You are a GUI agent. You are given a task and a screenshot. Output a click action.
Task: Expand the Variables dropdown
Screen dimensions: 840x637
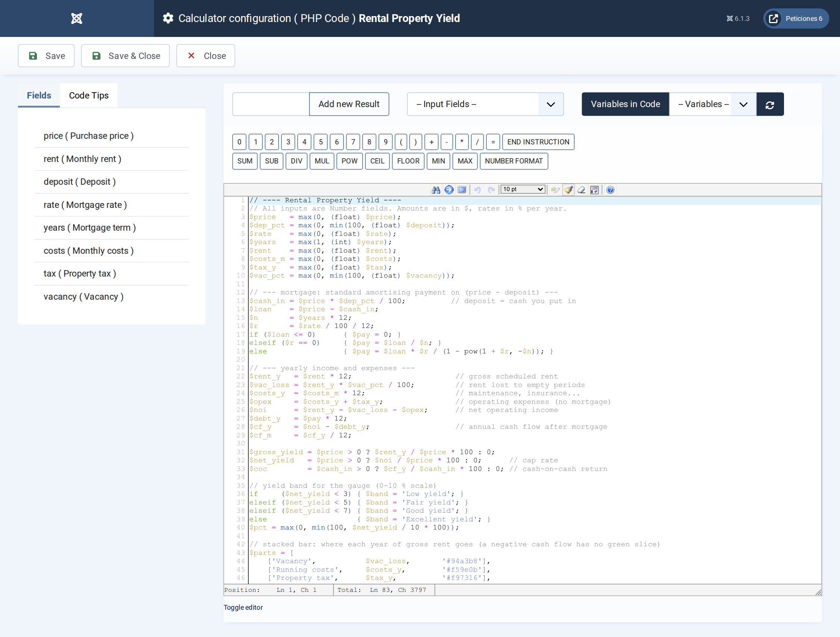[713, 104]
